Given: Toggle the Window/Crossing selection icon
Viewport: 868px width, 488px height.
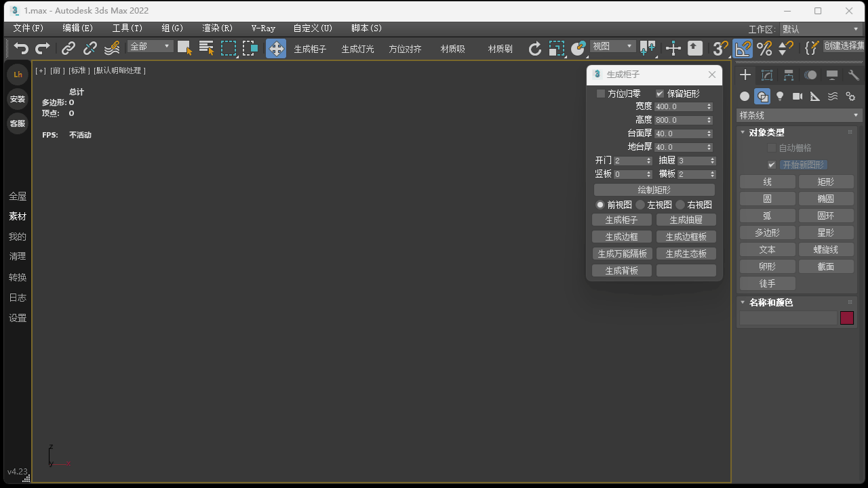Looking at the screenshot, I should pos(250,48).
